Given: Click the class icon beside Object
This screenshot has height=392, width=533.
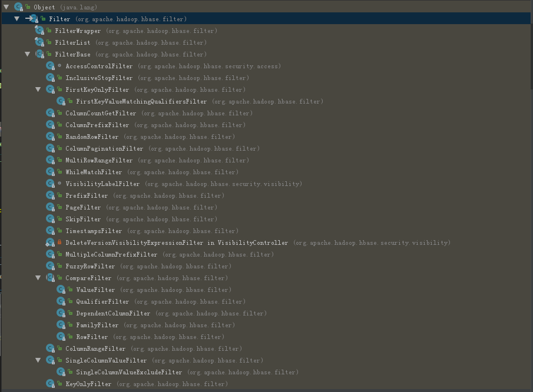Looking at the screenshot, I should pos(19,7).
